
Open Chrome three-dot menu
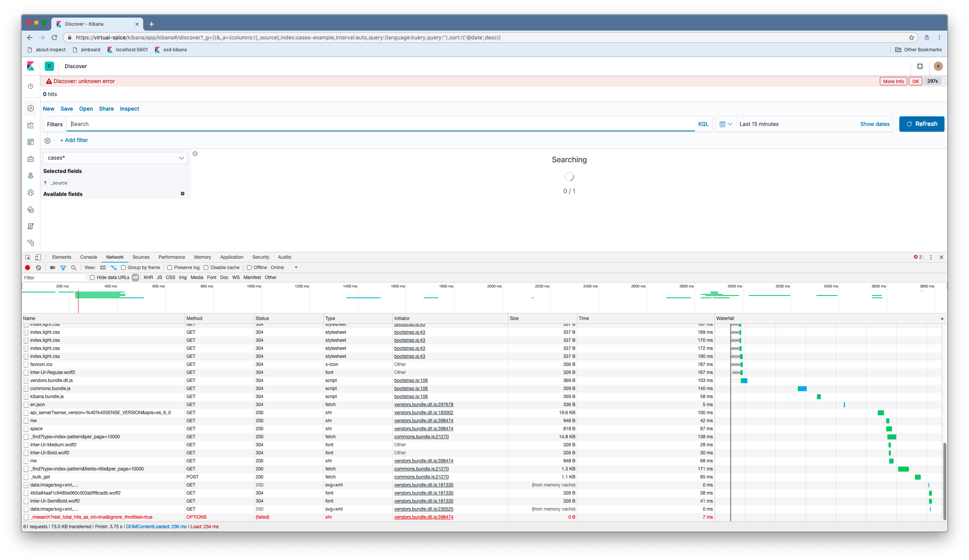(939, 38)
